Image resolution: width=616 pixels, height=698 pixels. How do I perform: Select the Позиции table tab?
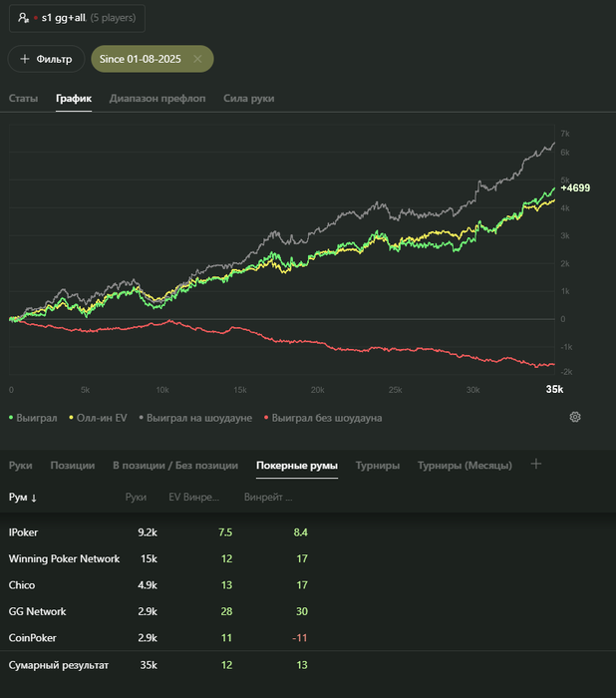pyautogui.click(x=73, y=466)
